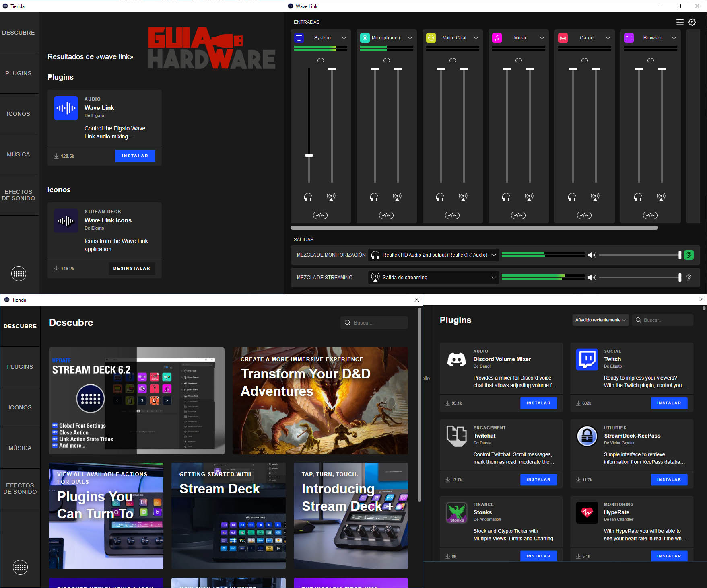Click the magenta Music channel icon

[497, 38]
